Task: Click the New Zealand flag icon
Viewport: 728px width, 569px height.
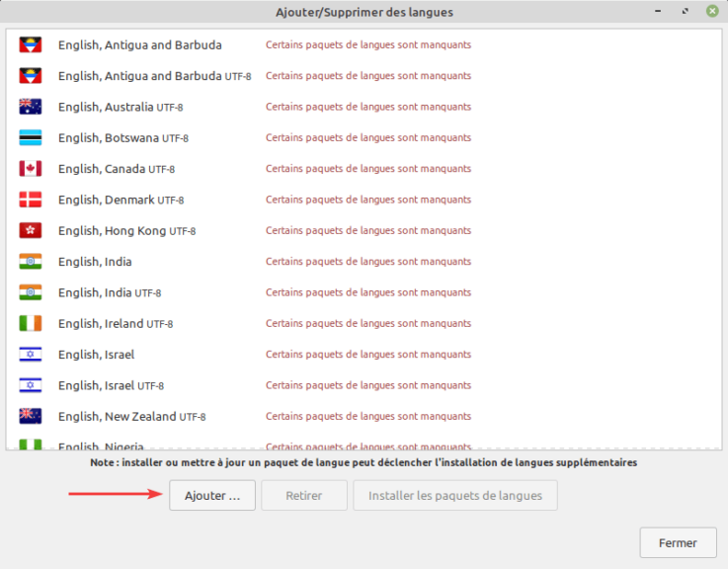Action: tap(31, 416)
